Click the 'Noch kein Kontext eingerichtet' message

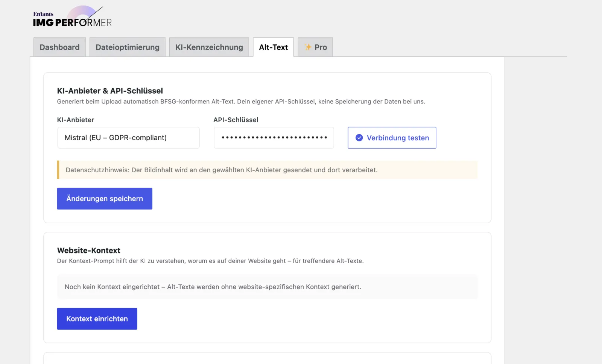[x=213, y=287]
